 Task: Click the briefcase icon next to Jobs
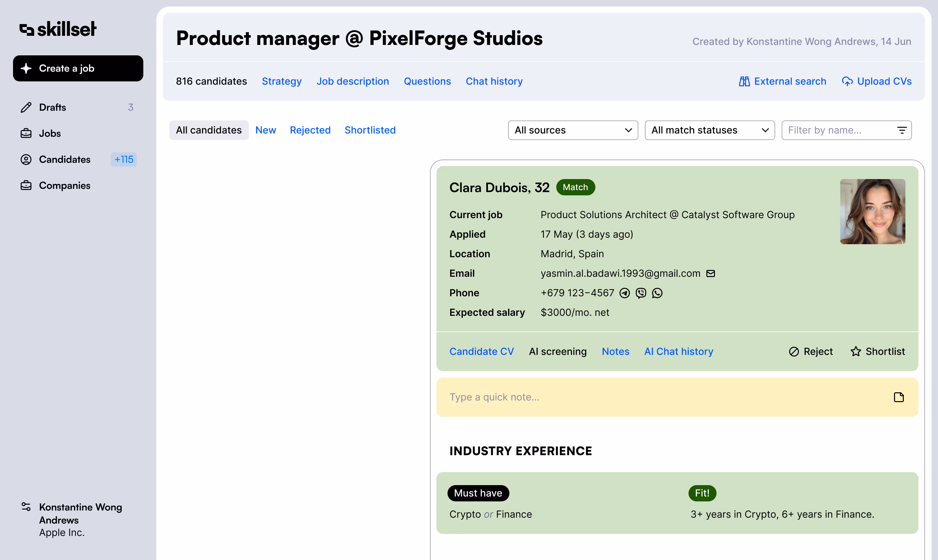click(26, 133)
